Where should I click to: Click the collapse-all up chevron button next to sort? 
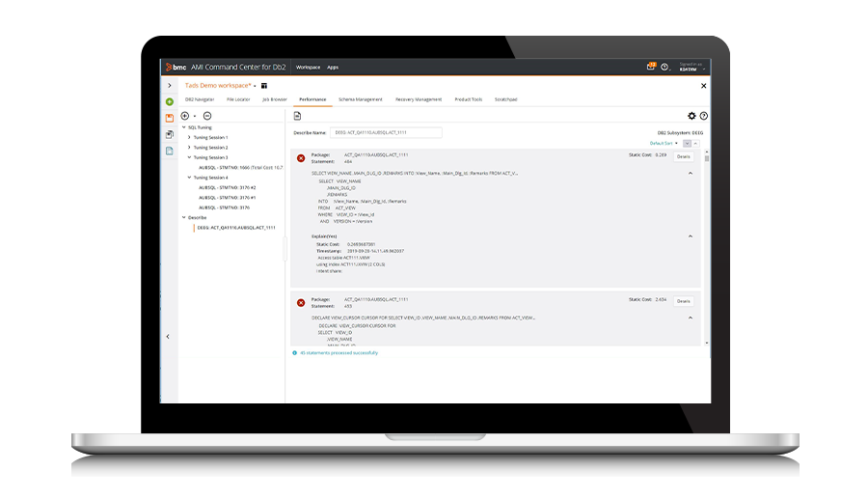tap(695, 144)
